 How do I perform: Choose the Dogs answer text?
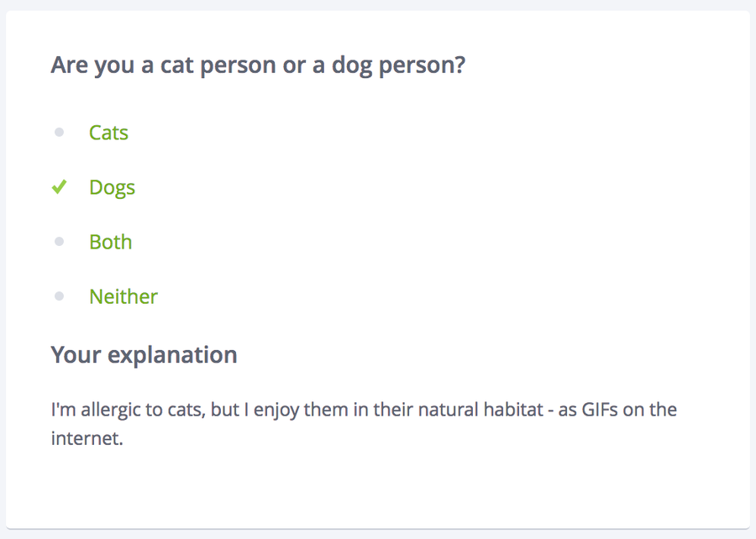click(x=112, y=187)
